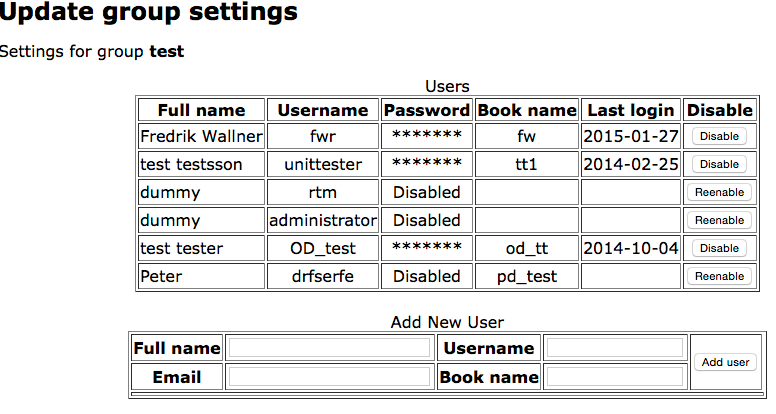Click the tt1 book name cell
This screenshot has height=414, width=776.
(x=527, y=164)
